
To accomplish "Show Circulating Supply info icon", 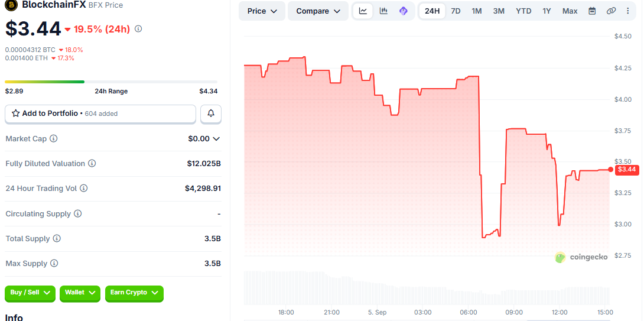I will 77,214.
